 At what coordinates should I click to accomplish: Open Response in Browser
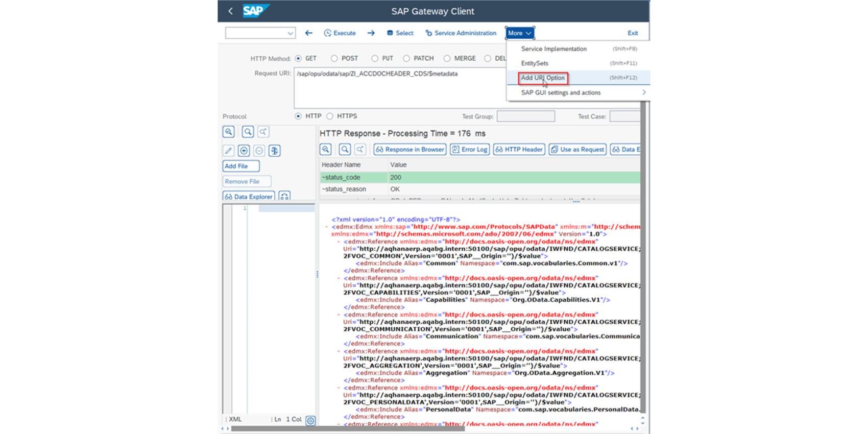410,150
